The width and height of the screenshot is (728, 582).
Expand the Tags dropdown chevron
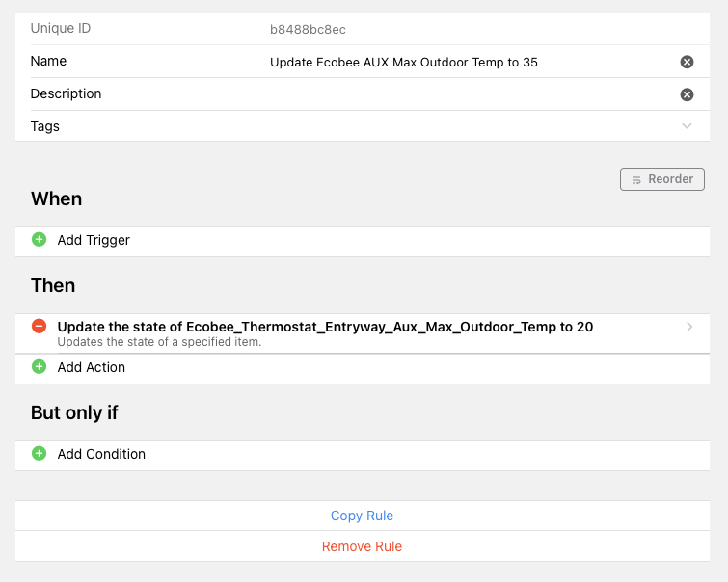[x=687, y=126]
